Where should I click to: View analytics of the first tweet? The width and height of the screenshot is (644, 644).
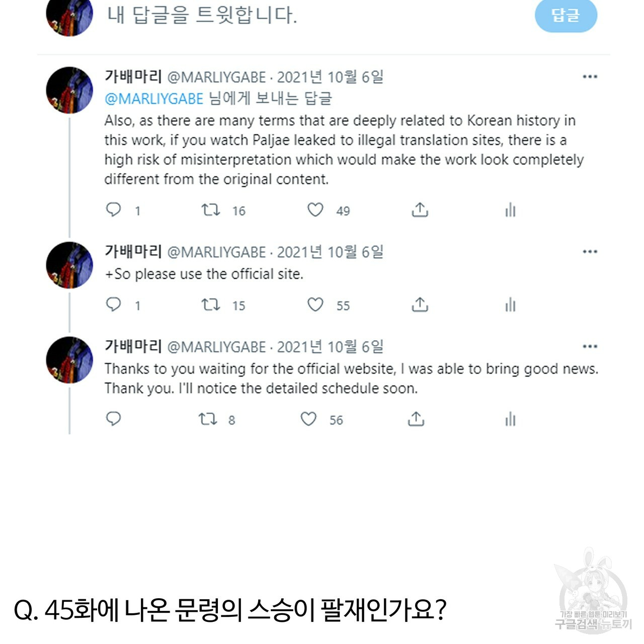pos(510,209)
